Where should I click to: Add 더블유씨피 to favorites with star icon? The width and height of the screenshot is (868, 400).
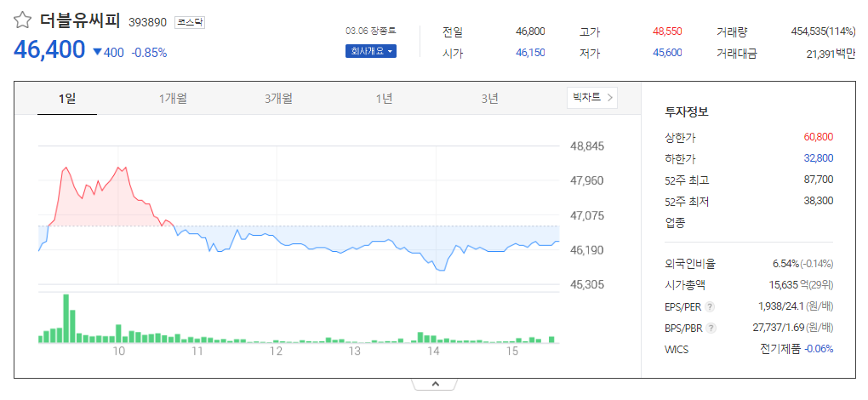(x=22, y=21)
